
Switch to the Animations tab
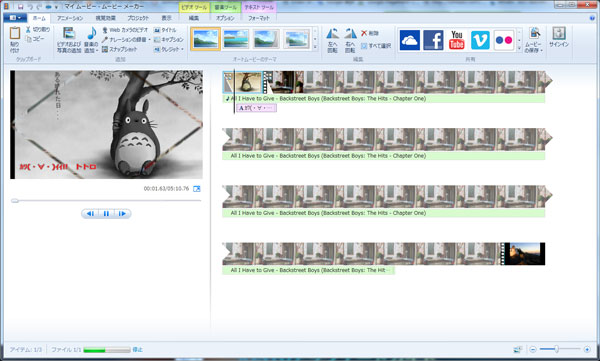(x=70, y=18)
